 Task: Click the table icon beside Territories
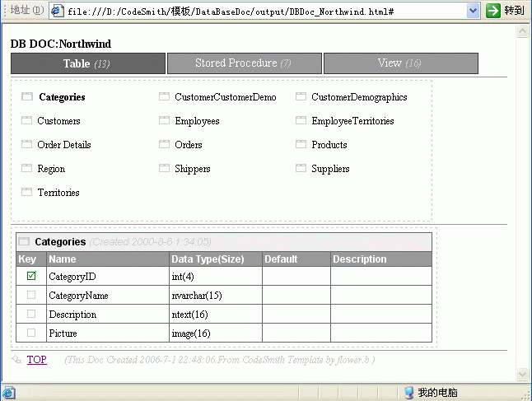click(x=27, y=192)
